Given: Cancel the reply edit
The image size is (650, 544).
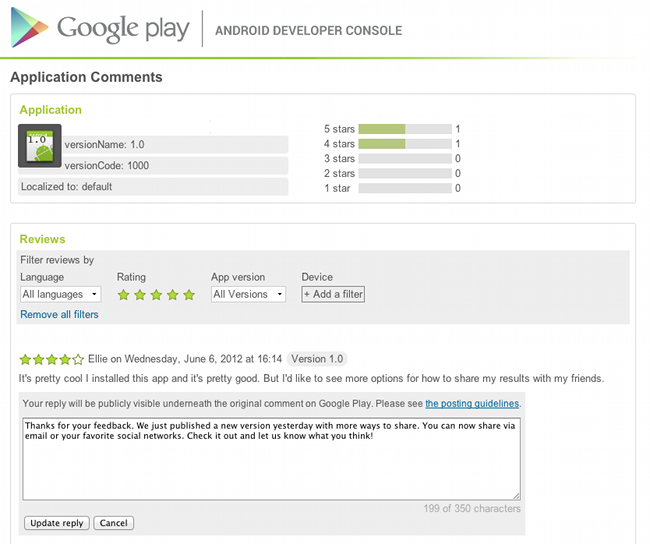Looking at the screenshot, I should click(x=115, y=523).
